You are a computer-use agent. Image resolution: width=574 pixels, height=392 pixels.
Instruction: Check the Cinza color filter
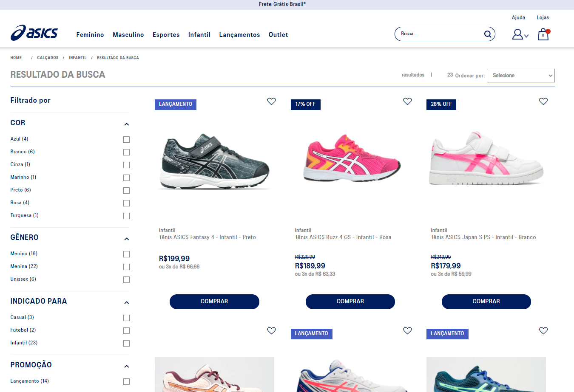coord(126,165)
